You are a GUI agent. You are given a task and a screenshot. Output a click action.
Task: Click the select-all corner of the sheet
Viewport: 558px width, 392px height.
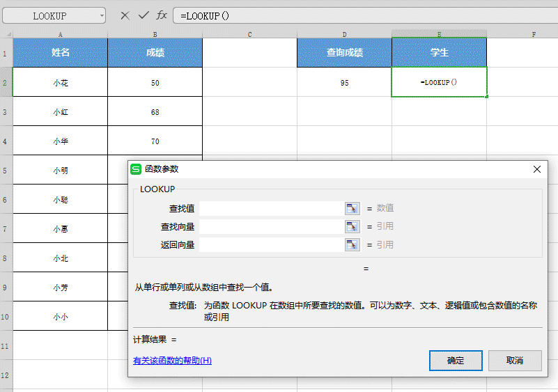(x=6, y=34)
